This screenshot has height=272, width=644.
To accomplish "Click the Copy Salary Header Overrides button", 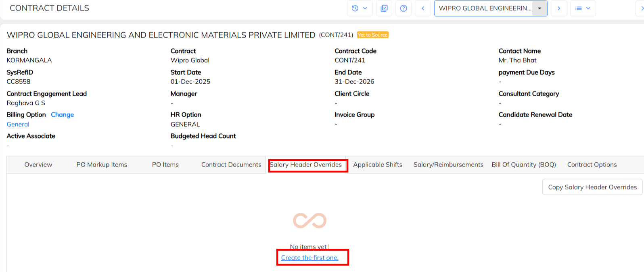I will 592,187.
